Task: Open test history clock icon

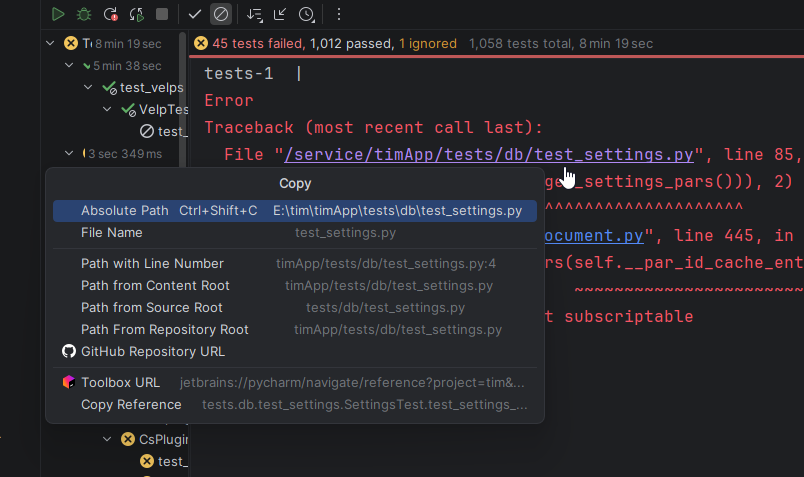Action: [306, 14]
